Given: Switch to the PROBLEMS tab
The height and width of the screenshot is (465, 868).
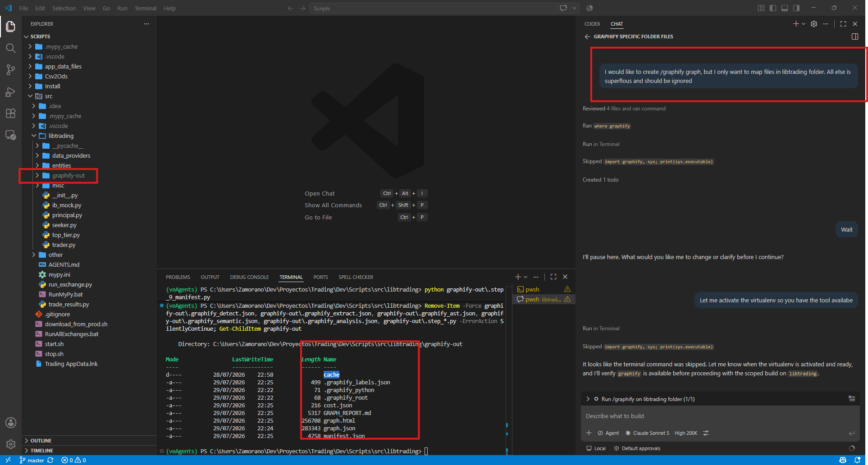Looking at the screenshot, I should click(x=178, y=277).
